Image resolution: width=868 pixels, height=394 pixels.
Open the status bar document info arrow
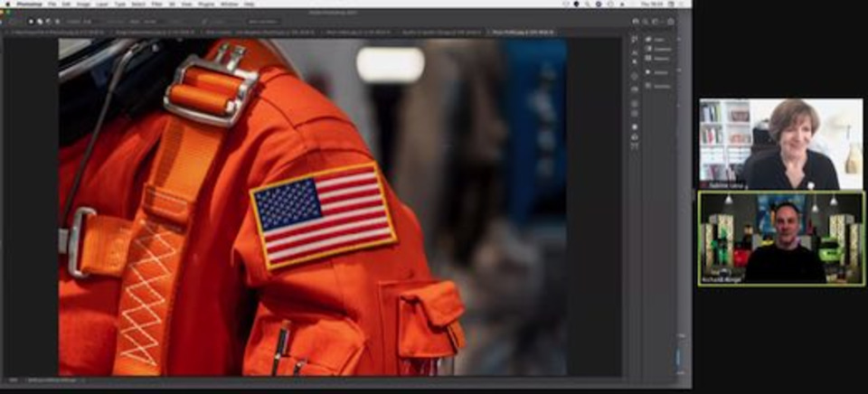click(x=83, y=380)
